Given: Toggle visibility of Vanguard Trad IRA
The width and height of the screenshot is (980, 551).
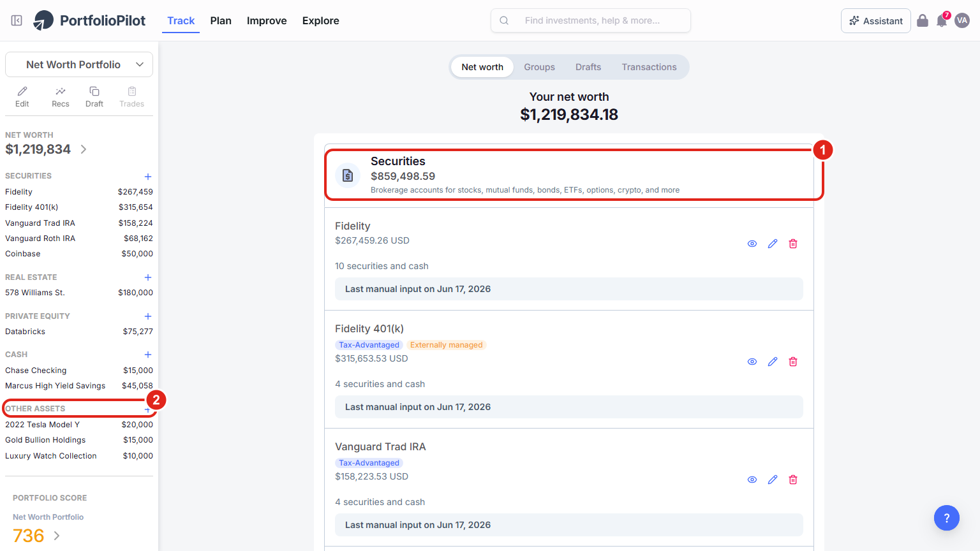Looking at the screenshot, I should click(752, 480).
